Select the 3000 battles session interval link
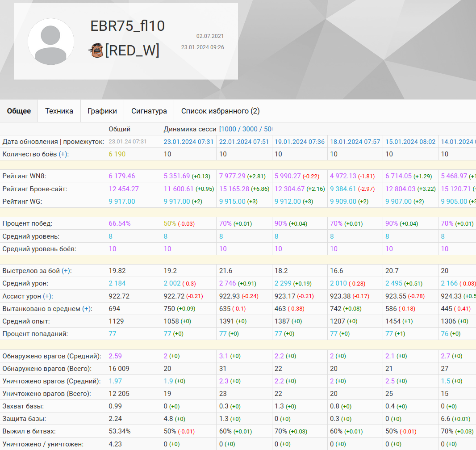The height and width of the screenshot is (450, 476). click(252, 129)
